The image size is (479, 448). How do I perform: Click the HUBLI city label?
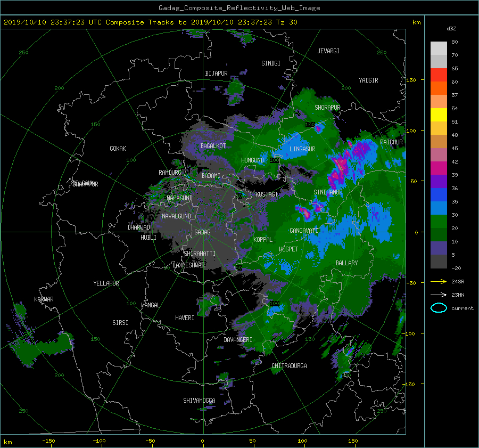[148, 238]
